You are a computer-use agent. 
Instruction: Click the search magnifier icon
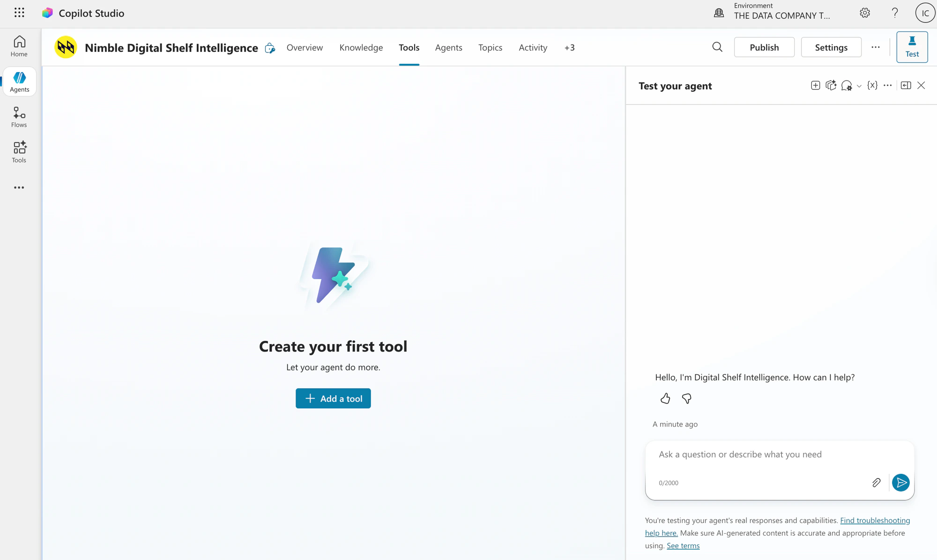coord(717,47)
